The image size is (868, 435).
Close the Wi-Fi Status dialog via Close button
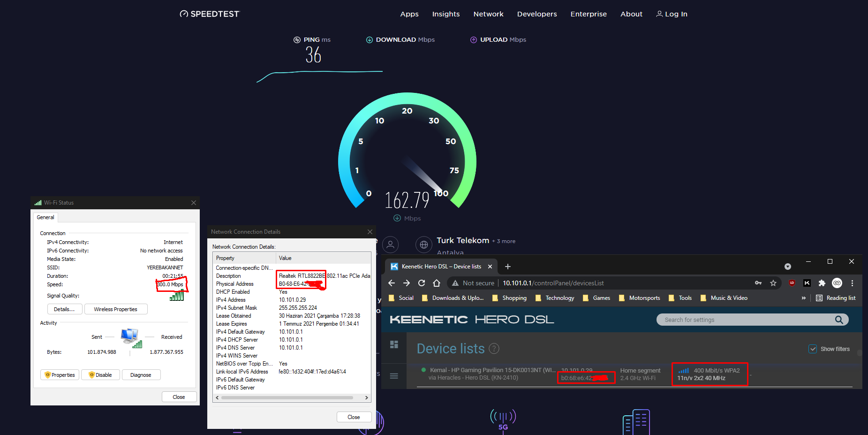coord(179,397)
